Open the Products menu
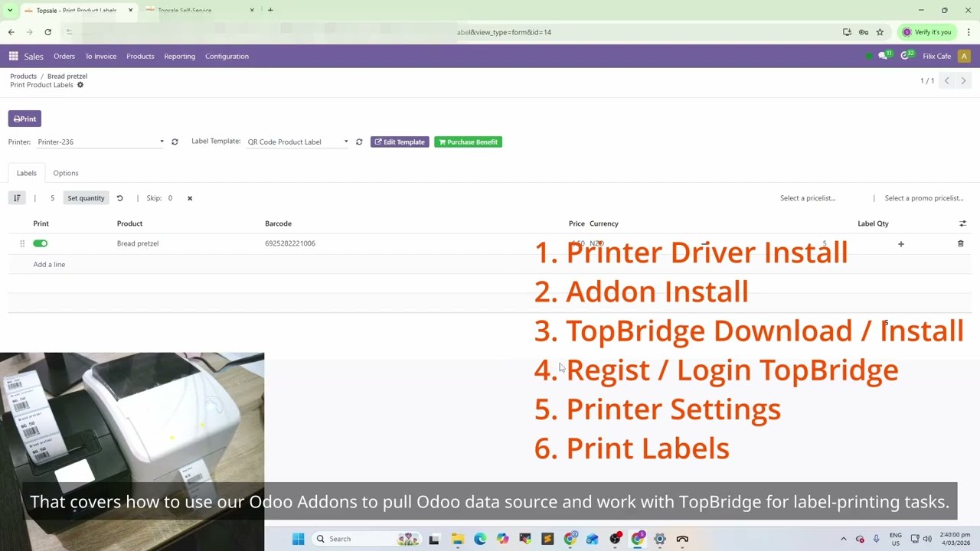This screenshot has height=551, width=980. click(140, 56)
